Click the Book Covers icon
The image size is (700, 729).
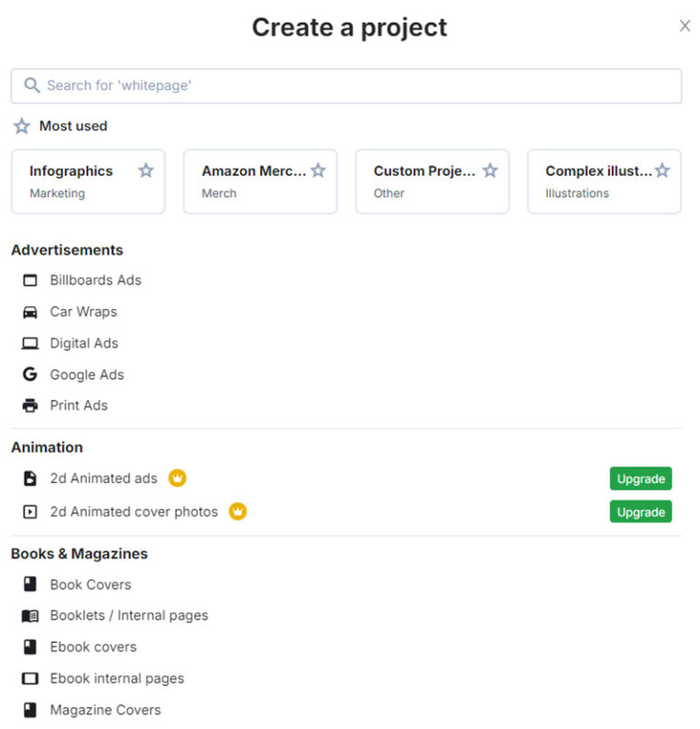click(x=30, y=585)
